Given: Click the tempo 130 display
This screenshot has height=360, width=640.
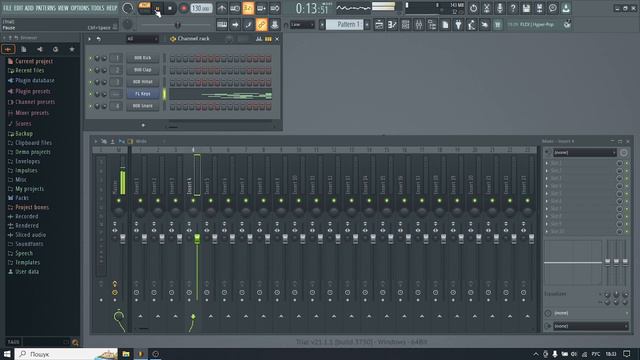Looking at the screenshot, I should (x=201, y=8).
